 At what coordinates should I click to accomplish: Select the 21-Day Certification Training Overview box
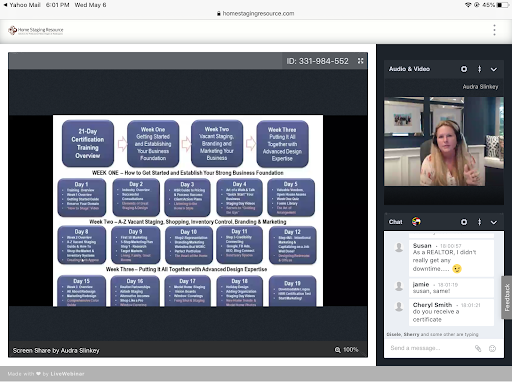pyautogui.click(x=88, y=143)
